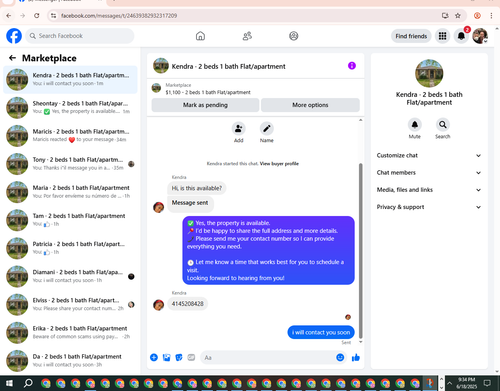Open the Elviss conversation
The width and height of the screenshot is (500, 391).
click(x=70, y=304)
